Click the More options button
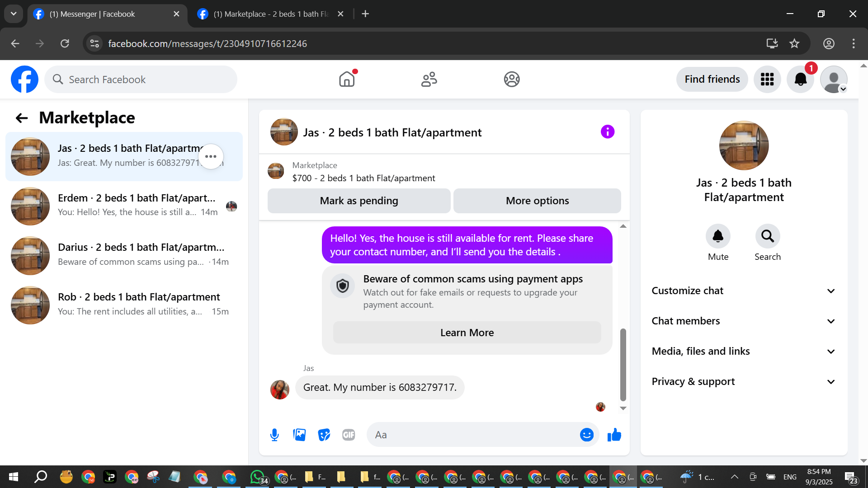 537,201
